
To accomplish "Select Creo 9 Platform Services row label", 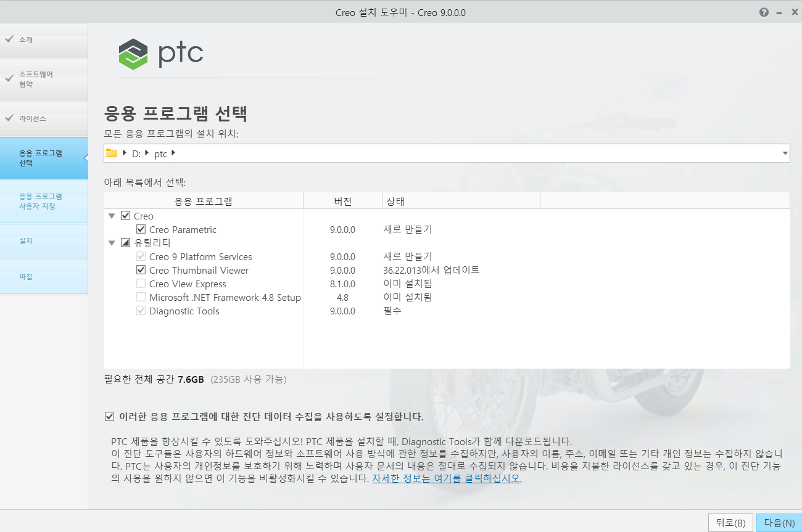I will [x=200, y=257].
